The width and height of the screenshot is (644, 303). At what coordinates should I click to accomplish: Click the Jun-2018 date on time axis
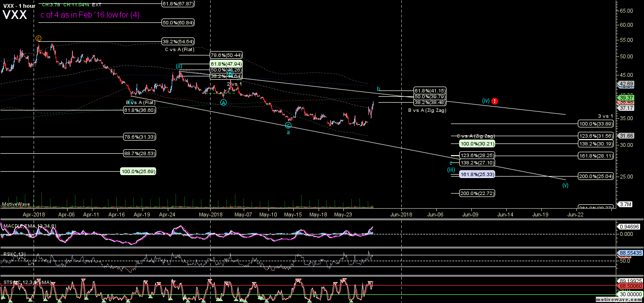[401, 214]
